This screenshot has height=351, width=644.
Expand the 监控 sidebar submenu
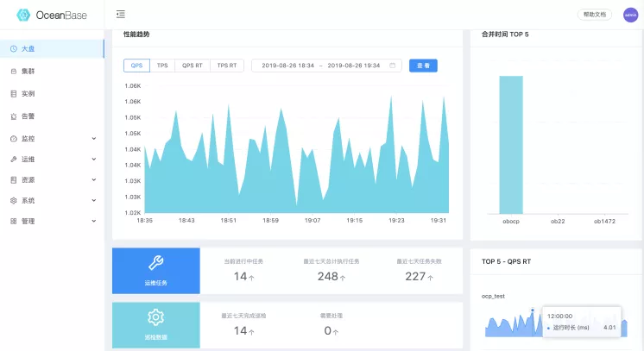pos(52,139)
